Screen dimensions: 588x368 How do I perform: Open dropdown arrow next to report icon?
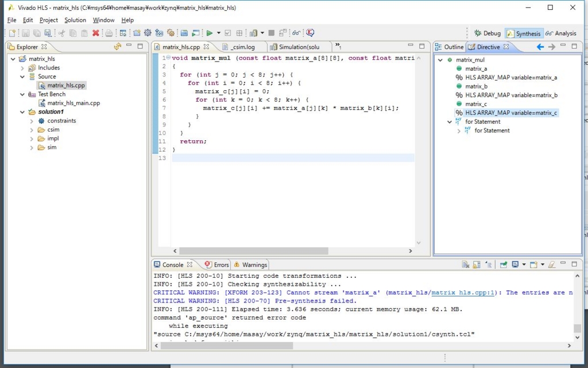pyautogui.click(x=262, y=33)
